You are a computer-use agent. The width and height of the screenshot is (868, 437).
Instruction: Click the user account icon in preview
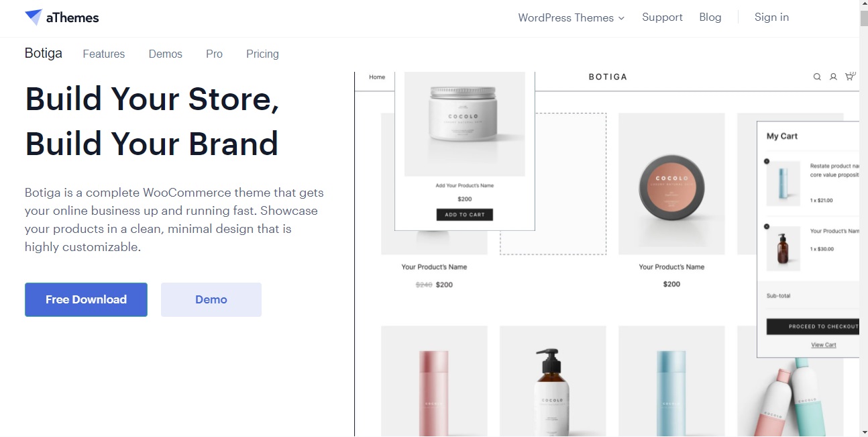tap(833, 77)
